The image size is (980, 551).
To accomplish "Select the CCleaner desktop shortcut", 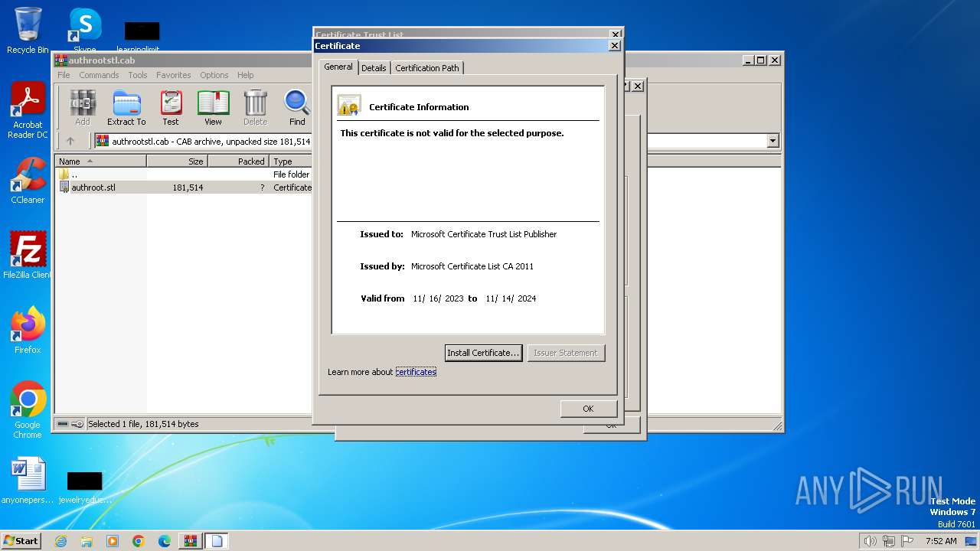I will tap(28, 181).
